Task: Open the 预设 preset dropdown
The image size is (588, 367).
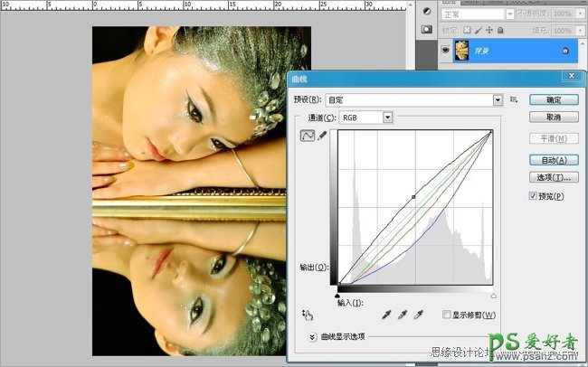Action: point(498,99)
